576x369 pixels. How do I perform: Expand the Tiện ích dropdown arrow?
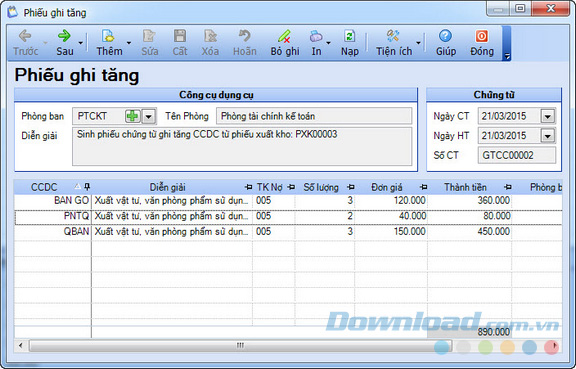[418, 43]
